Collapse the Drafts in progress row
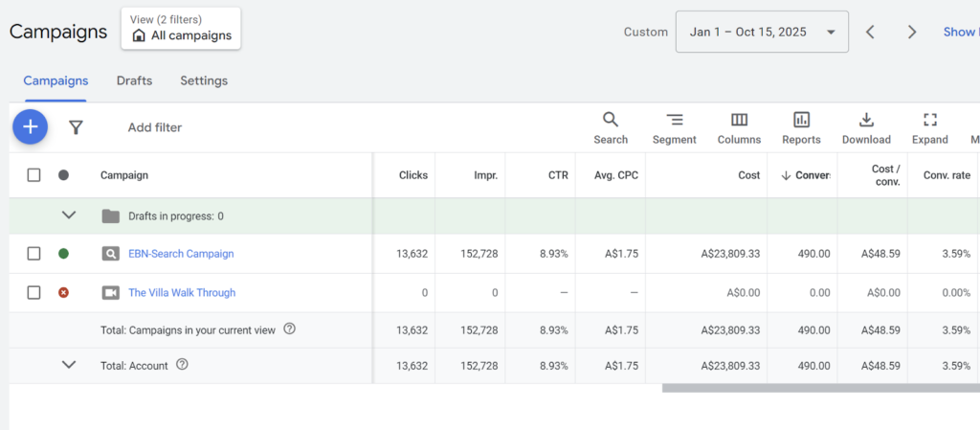 tap(69, 215)
